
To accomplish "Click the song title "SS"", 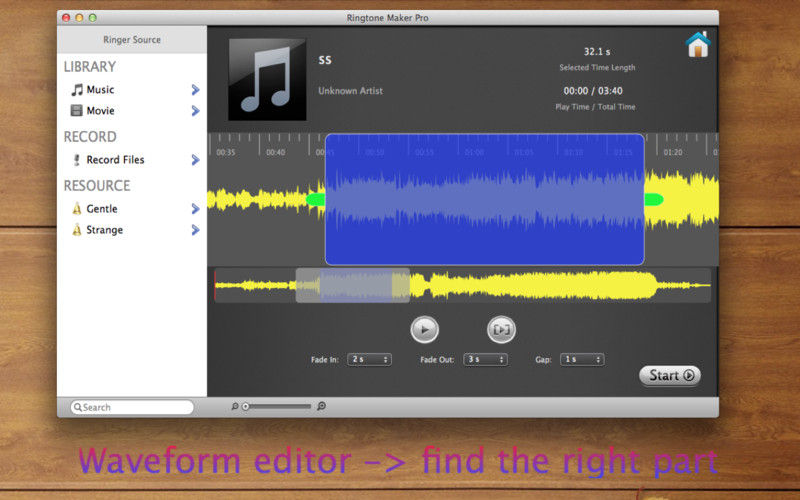I will tap(325, 60).
